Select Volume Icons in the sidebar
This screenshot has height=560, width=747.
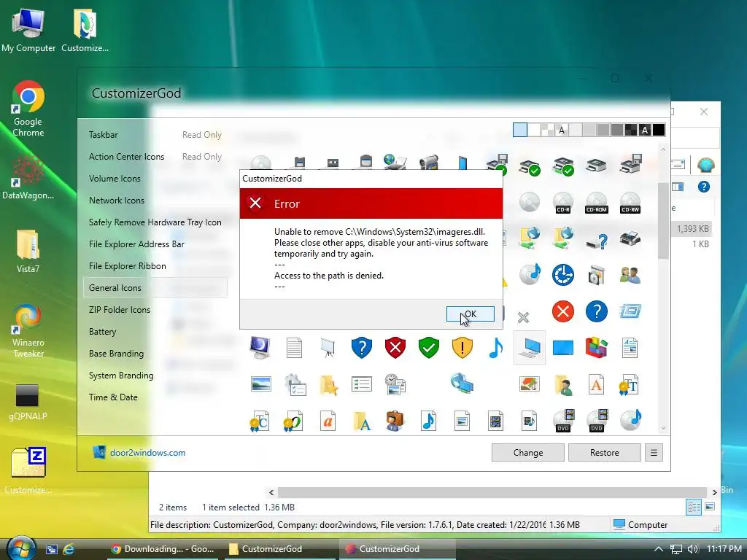[x=115, y=179]
